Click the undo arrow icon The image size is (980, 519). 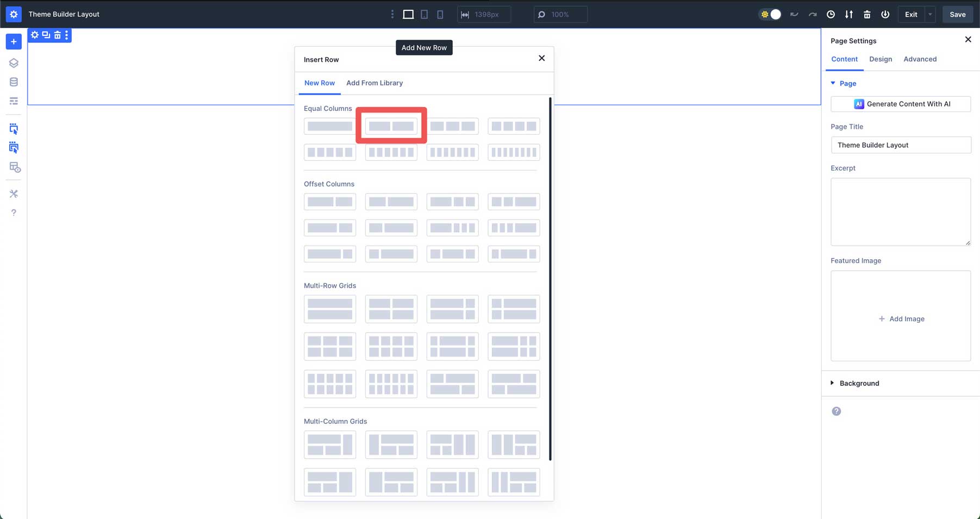(794, 15)
